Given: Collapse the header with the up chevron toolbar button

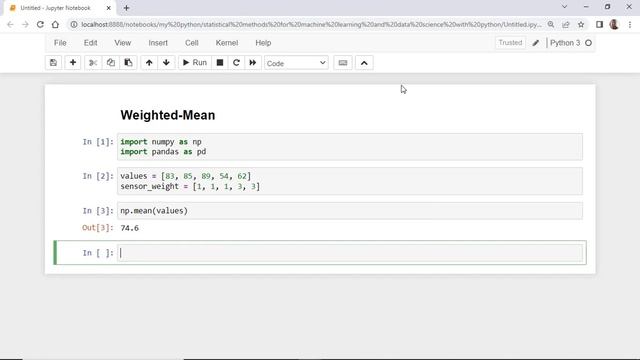Looking at the screenshot, I should (x=364, y=63).
